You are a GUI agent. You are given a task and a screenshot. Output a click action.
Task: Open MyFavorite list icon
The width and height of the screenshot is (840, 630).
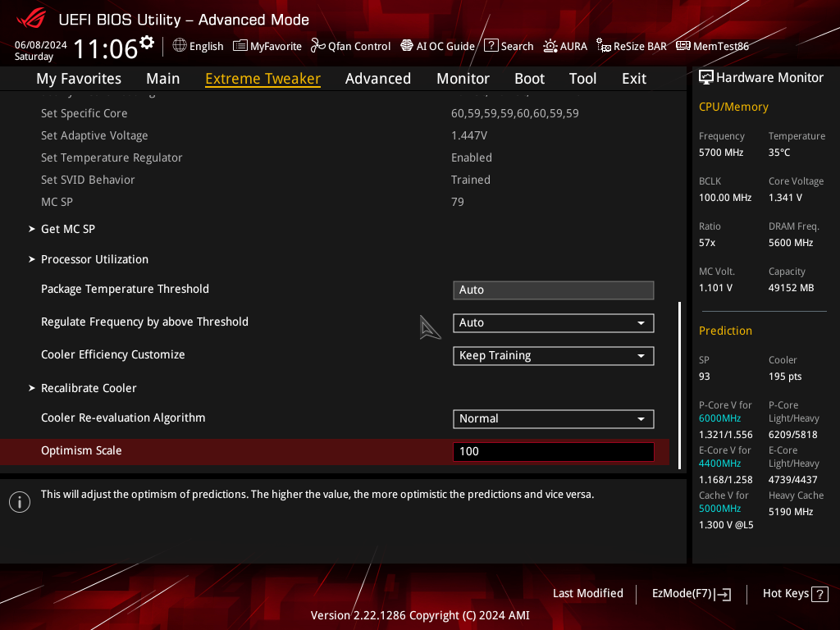point(240,46)
